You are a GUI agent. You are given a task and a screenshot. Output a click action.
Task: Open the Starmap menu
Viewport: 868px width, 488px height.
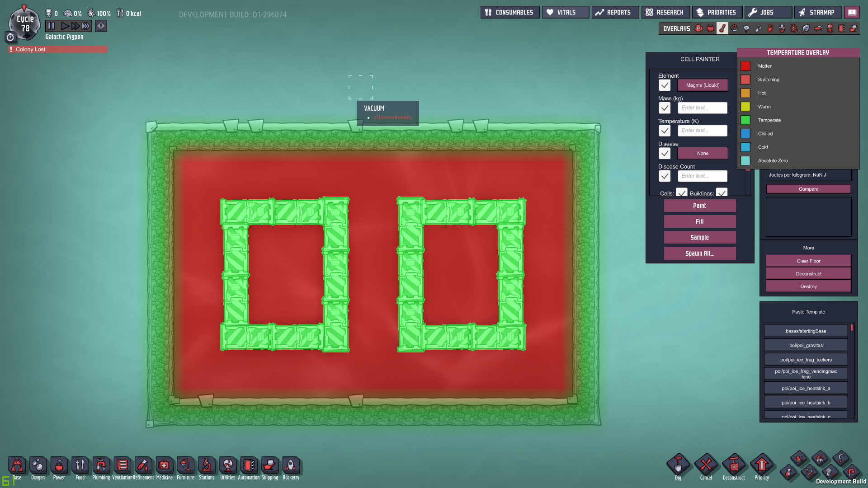(x=817, y=13)
